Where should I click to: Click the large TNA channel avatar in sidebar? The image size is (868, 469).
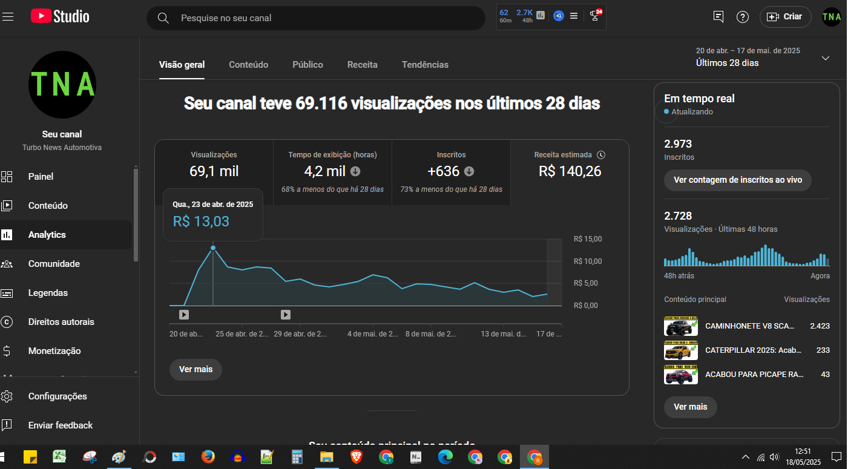click(62, 85)
